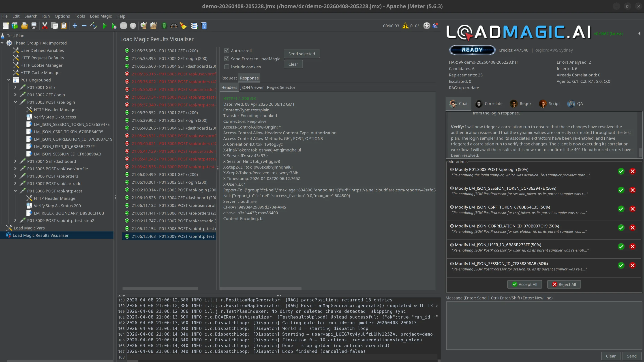The height and width of the screenshot is (362, 644).
Task: Click the green Start test button
Action: 105,26
